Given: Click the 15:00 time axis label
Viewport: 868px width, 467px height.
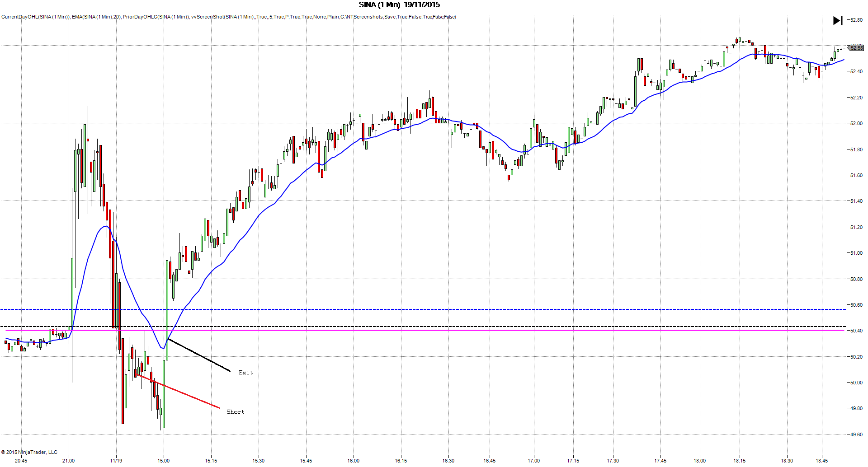Looking at the screenshot, I should pyautogui.click(x=164, y=461).
